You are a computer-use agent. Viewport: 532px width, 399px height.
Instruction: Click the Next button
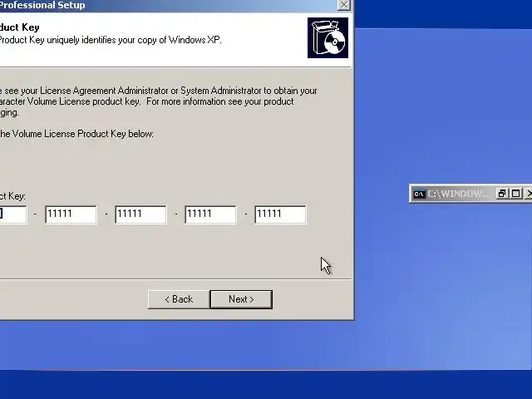241,299
